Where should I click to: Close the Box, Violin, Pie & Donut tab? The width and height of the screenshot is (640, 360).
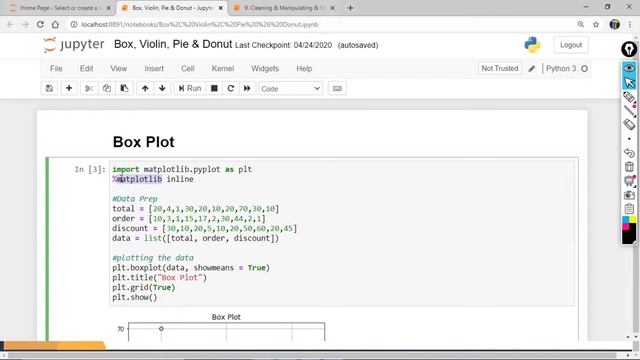221,8
